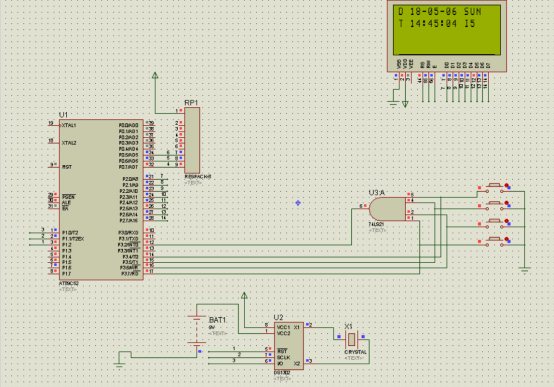Click the ground symbol under the LCD

point(393,104)
